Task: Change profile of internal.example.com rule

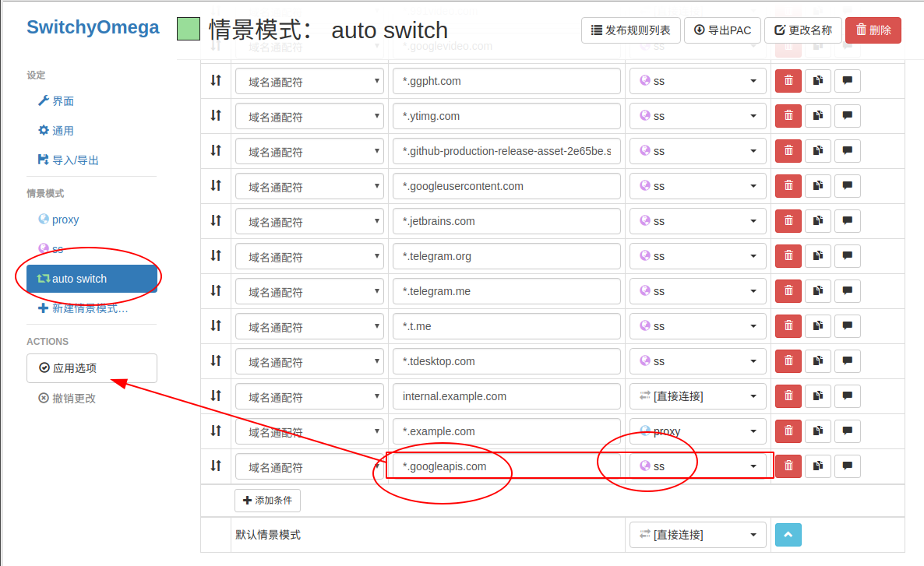Action: point(698,395)
